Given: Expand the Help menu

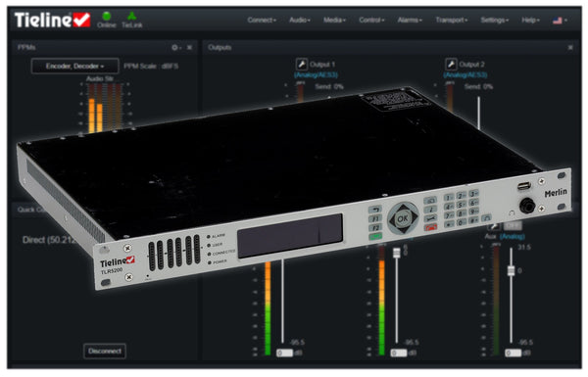Looking at the screenshot, I should (x=530, y=20).
